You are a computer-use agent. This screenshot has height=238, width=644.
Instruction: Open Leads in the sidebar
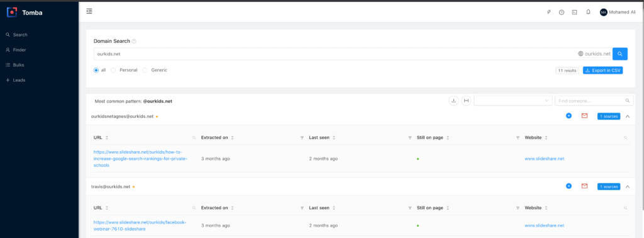(x=15, y=80)
